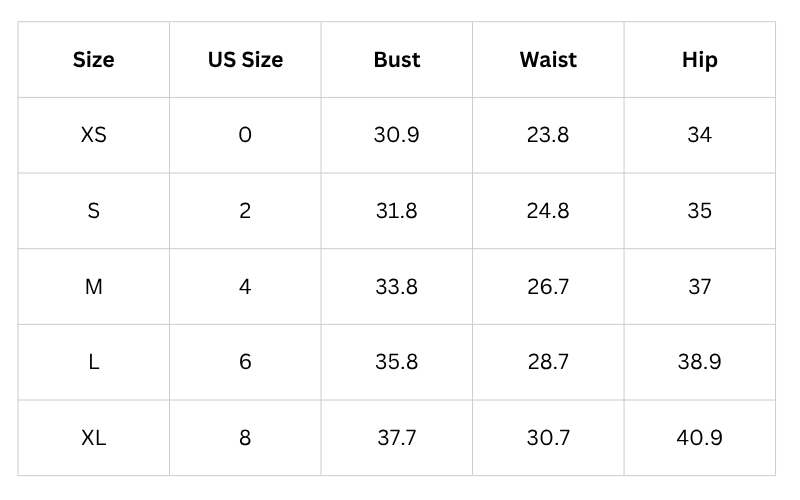The image size is (800, 500).
Task: Select waist value 30.7
Action: [548, 438]
